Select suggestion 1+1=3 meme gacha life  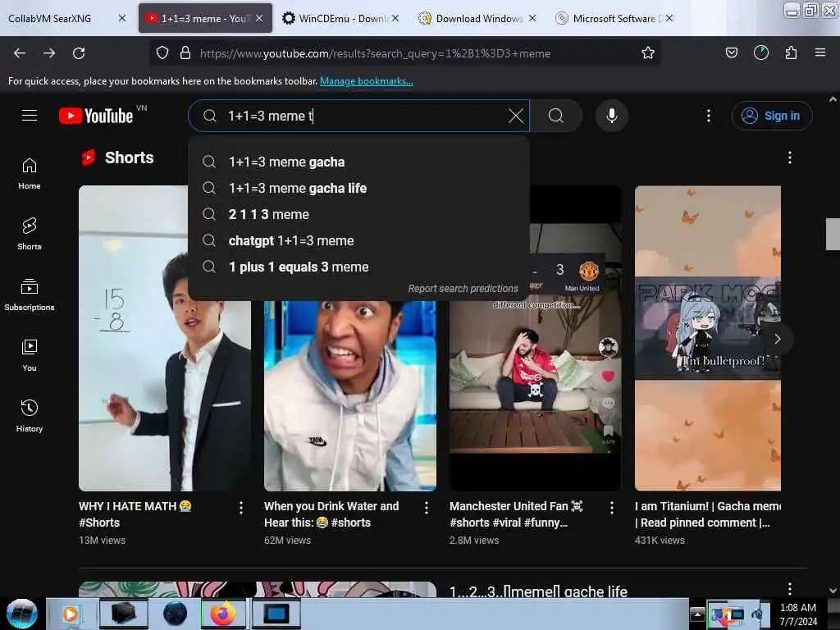(358, 188)
